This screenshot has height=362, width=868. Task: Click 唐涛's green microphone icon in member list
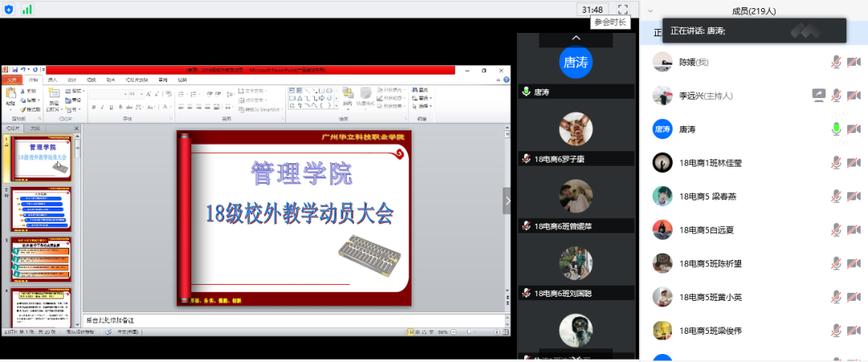[837, 129]
